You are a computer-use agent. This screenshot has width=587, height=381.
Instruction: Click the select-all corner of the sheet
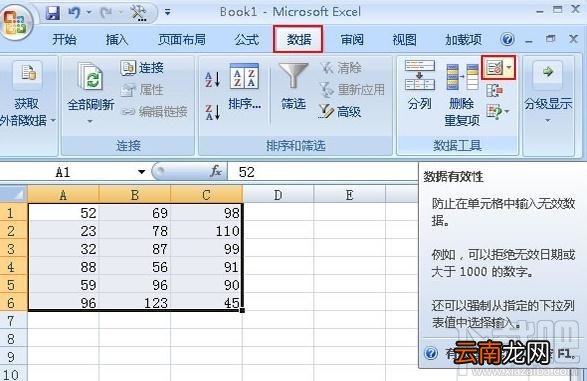13,195
